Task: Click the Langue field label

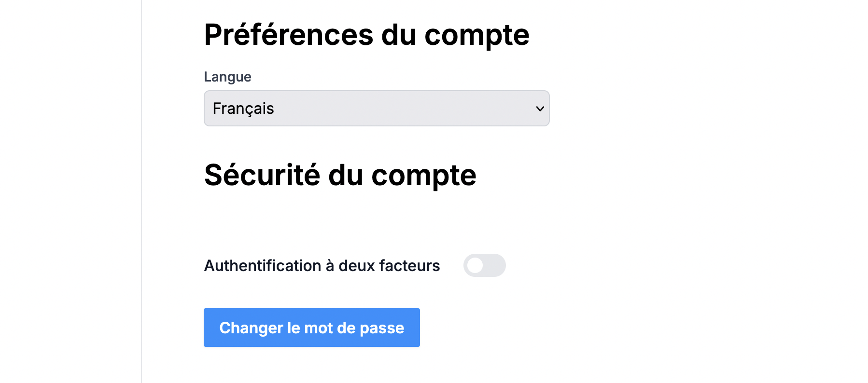Action: [x=227, y=77]
